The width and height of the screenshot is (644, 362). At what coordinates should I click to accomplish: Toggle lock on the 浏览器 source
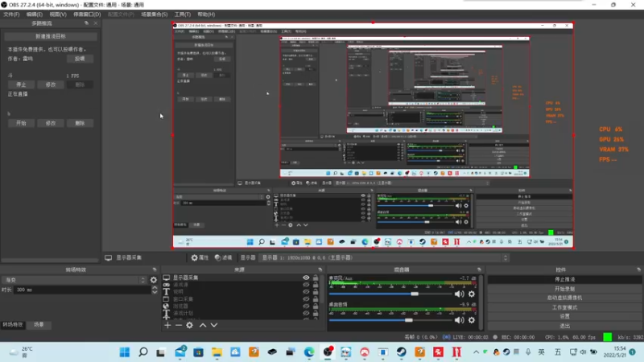(x=316, y=306)
